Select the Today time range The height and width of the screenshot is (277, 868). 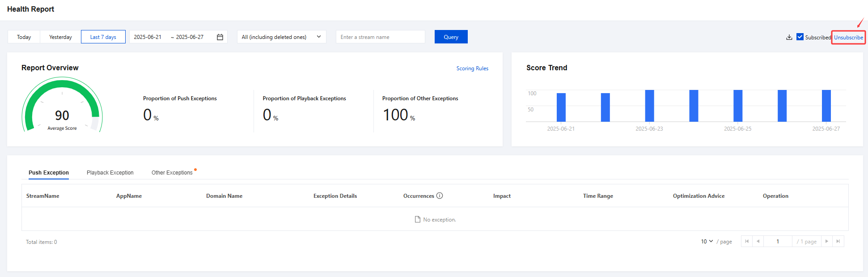point(24,37)
